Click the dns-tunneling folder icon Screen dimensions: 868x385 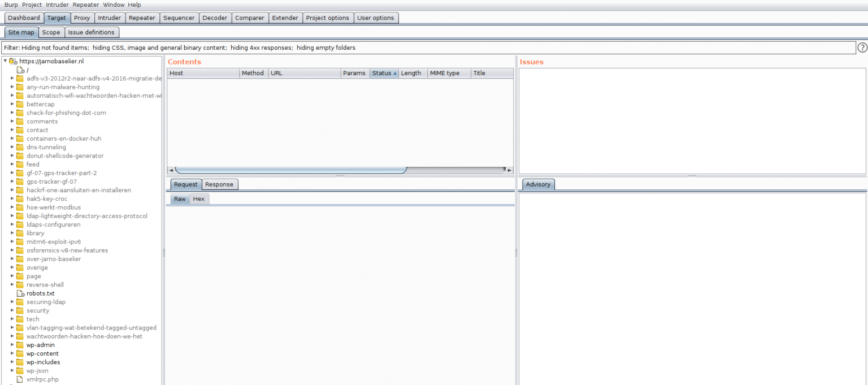coord(20,147)
